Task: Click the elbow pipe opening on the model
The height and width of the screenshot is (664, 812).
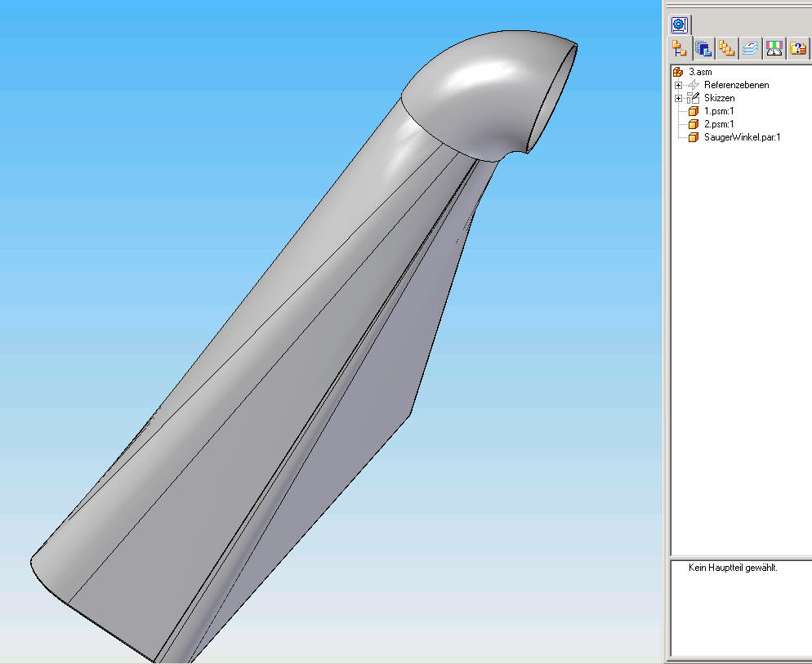Action: [553, 98]
